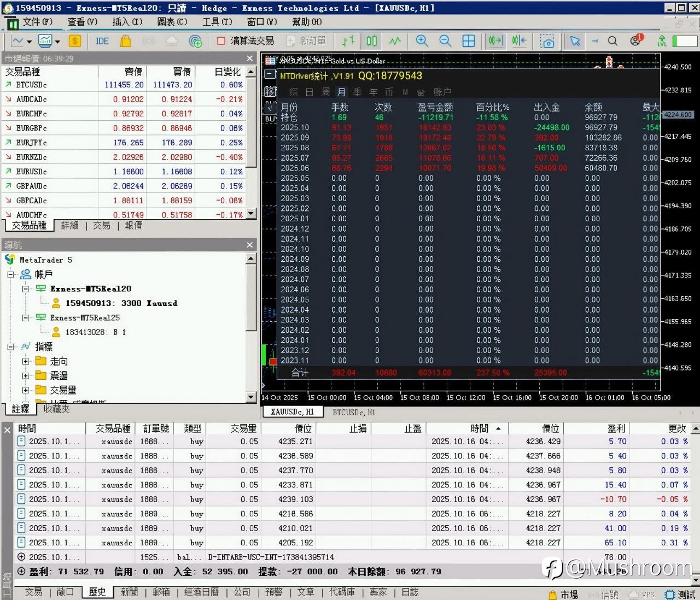Click the tile windows grid icon
This screenshot has height=600, width=700.
coord(469,41)
